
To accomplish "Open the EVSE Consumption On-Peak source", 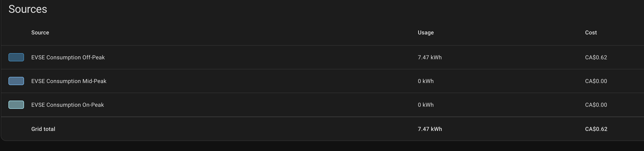I will [67, 105].
